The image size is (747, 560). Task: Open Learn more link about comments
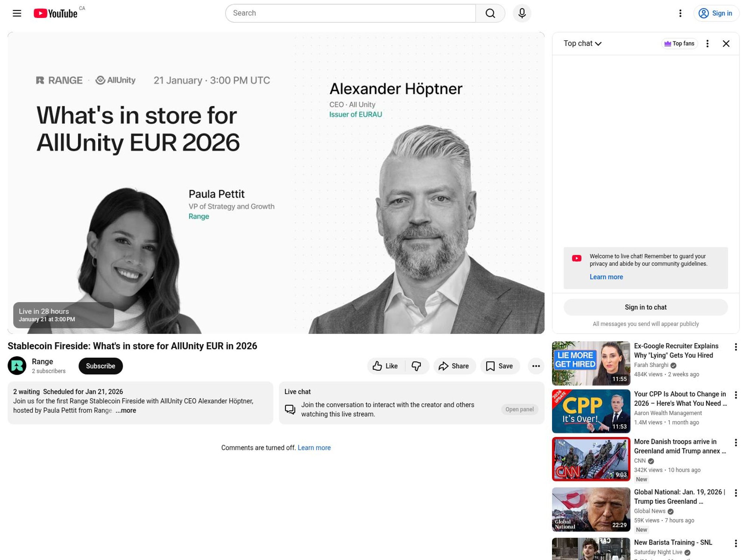click(314, 448)
